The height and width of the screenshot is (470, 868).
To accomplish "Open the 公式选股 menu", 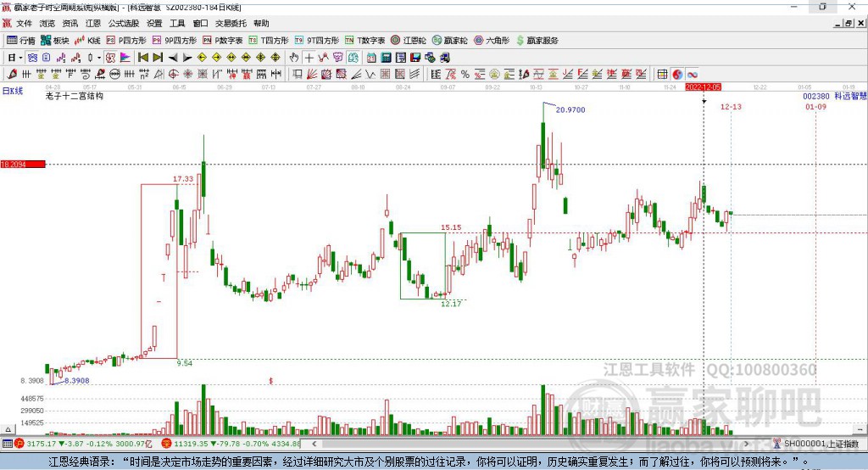I will [123, 24].
